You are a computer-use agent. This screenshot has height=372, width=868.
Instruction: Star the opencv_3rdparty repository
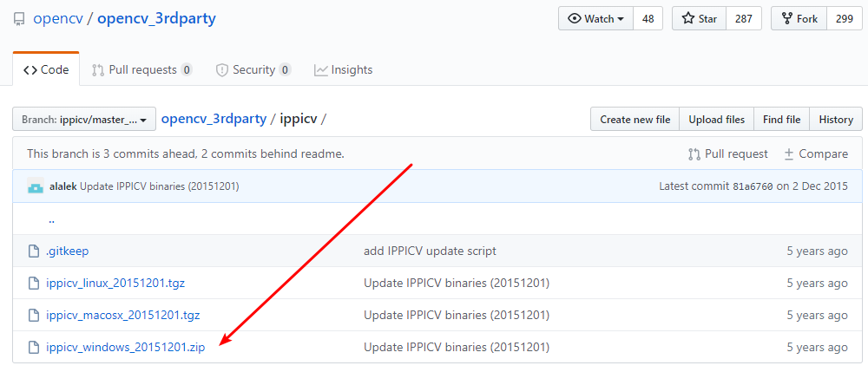coord(699,19)
